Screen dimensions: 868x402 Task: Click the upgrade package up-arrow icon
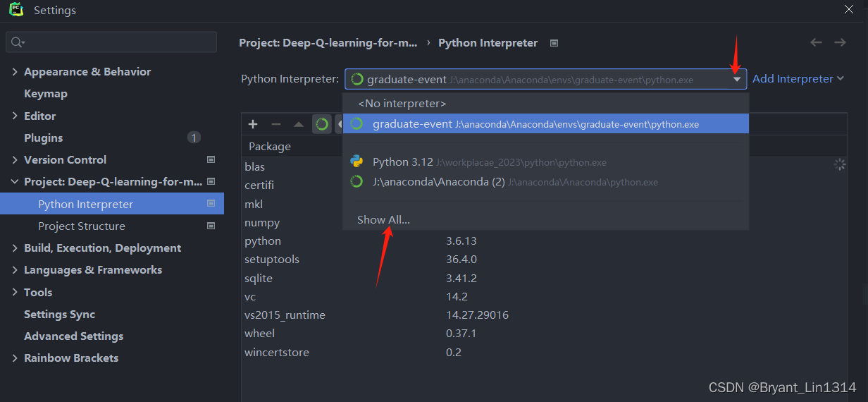click(x=299, y=124)
